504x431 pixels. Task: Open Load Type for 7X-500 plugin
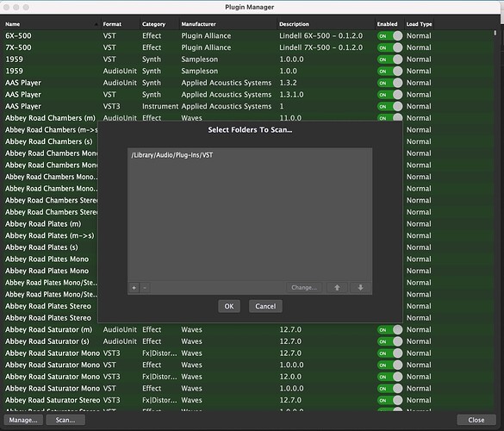[419, 47]
